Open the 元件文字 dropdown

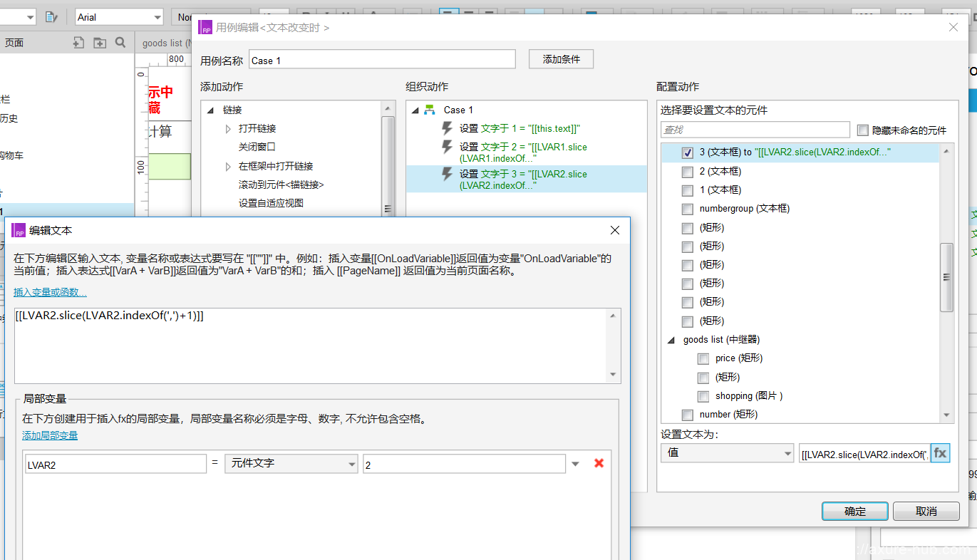point(291,464)
